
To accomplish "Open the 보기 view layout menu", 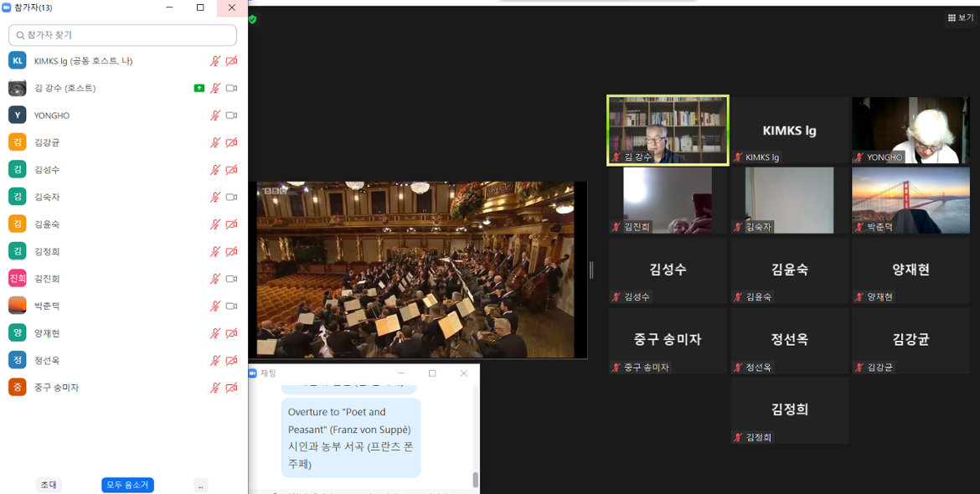I will click(960, 18).
